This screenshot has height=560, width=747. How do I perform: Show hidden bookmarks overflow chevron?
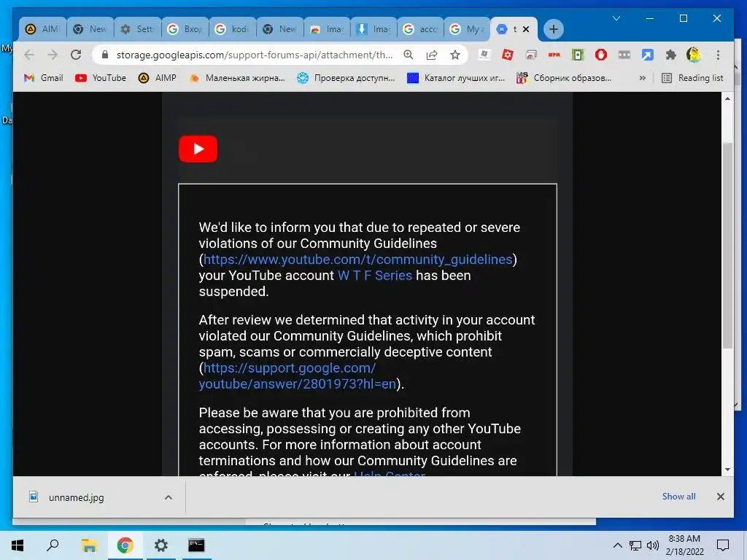click(642, 77)
